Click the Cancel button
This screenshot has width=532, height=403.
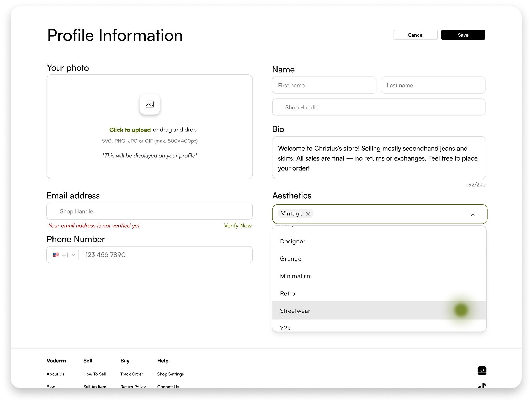pyautogui.click(x=415, y=35)
